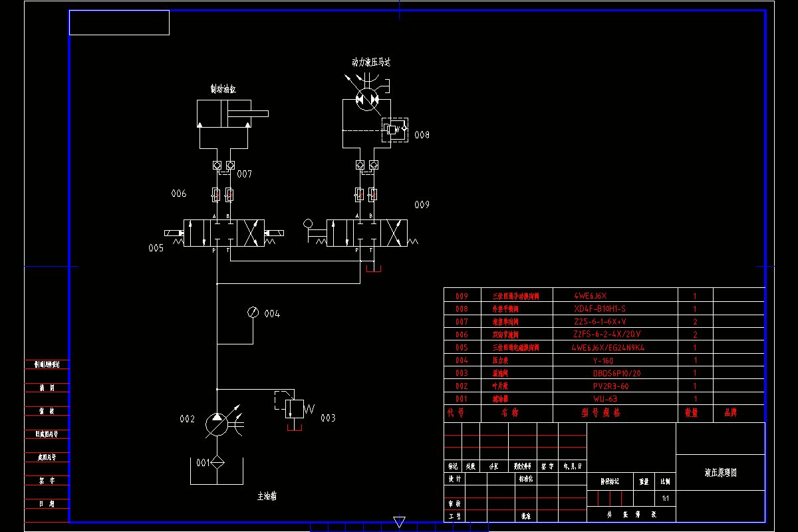Select throttle valve on line B above valve 009
Viewport: 798px width, 532px height.
(x=372, y=195)
